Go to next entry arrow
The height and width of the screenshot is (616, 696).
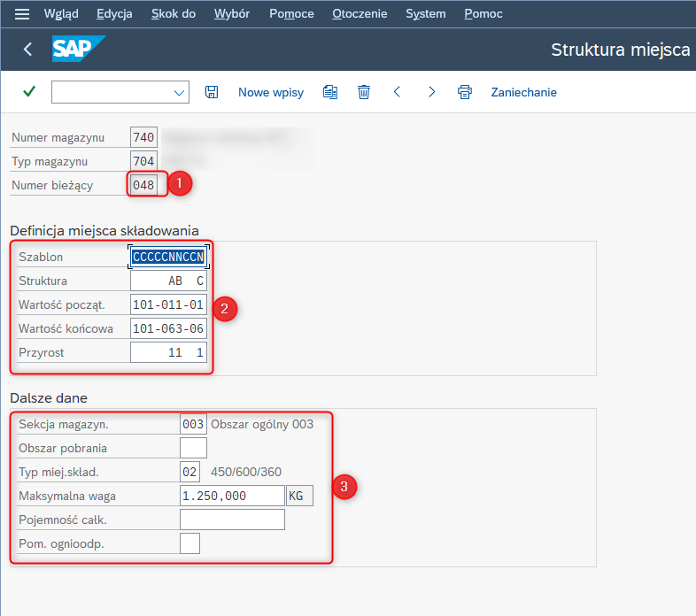tap(431, 92)
